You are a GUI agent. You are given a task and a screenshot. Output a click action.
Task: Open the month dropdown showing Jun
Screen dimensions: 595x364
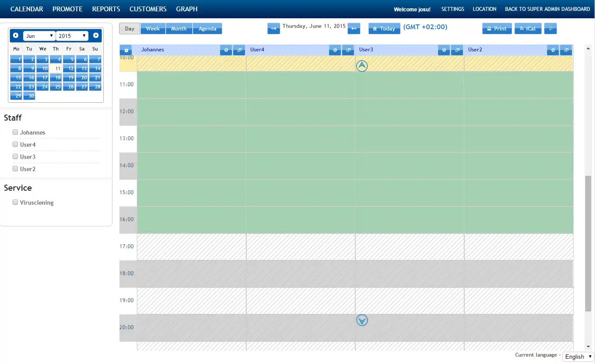coord(39,36)
